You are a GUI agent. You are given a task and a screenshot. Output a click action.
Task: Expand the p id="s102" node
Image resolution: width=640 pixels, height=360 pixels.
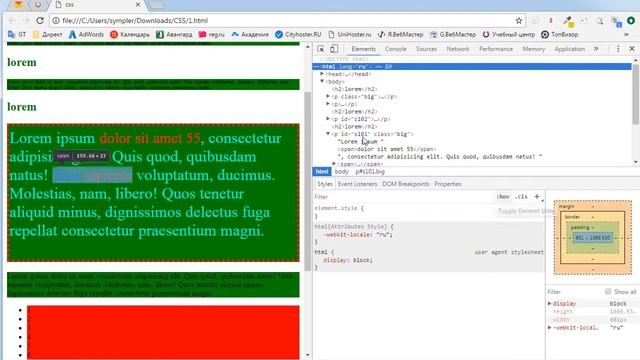pyautogui.click(x=328, y=119)
